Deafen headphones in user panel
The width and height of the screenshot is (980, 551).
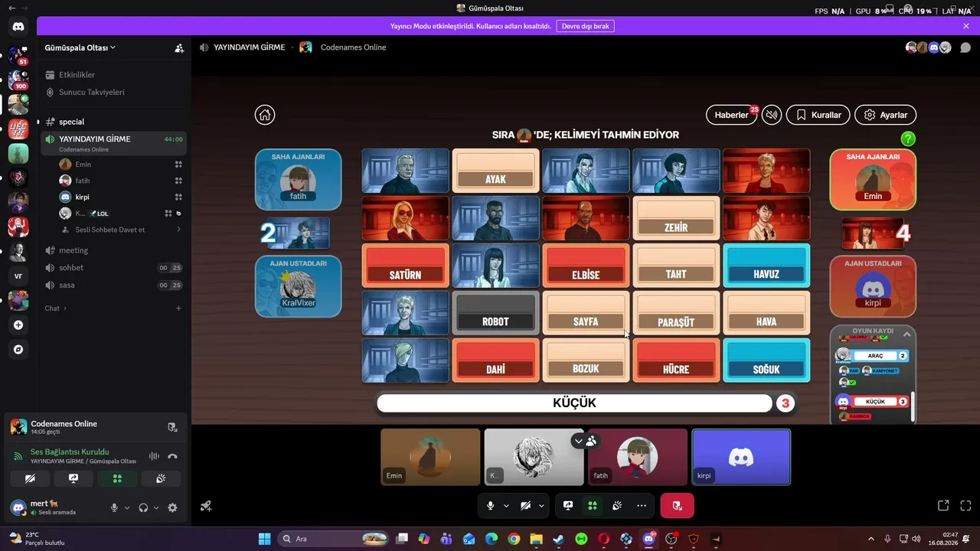[x=143, y=507]
